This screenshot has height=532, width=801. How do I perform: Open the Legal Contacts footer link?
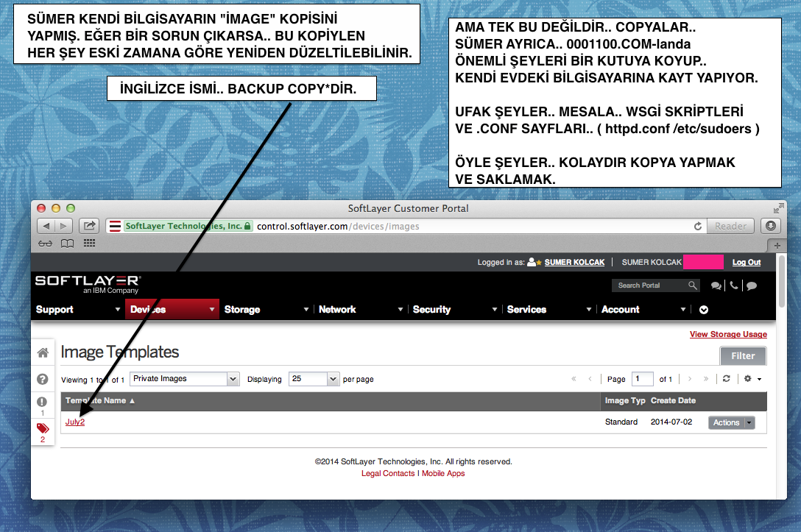pos(388,473)
